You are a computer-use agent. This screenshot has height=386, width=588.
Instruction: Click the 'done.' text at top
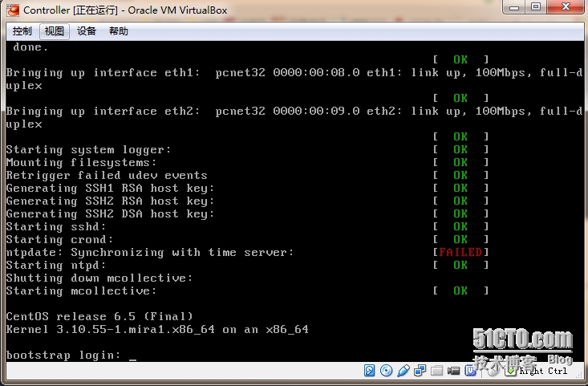[30, 47]
